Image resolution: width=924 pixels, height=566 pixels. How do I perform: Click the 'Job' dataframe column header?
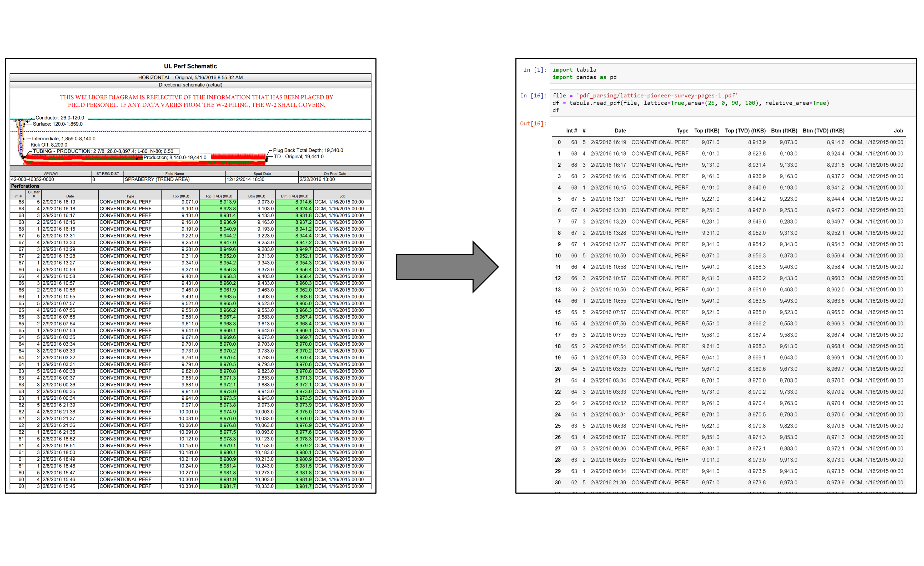coord(898,131)
